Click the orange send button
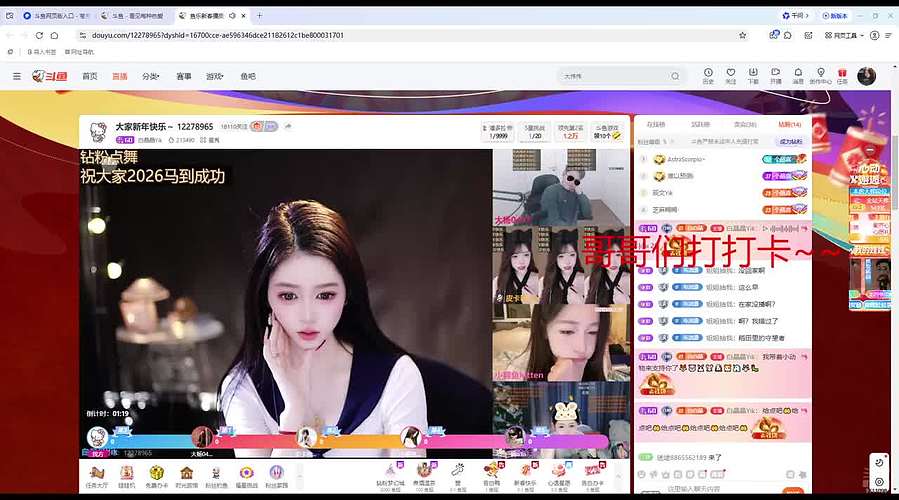The height and width of the screenshot is (500, 899). (x=793, y=490)
